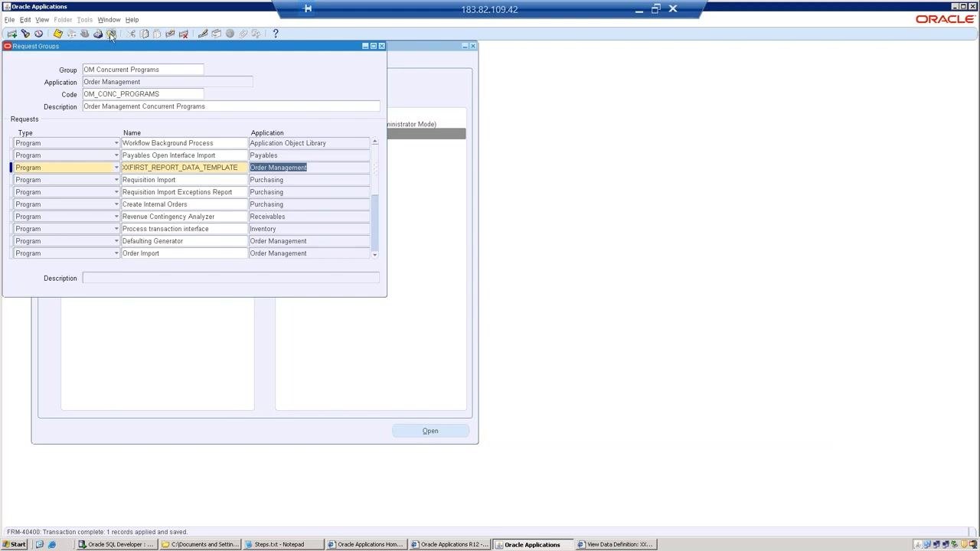
Task: Click the Zoom toolbar icon
Action: pyautogui.click(x=217, y=34)
